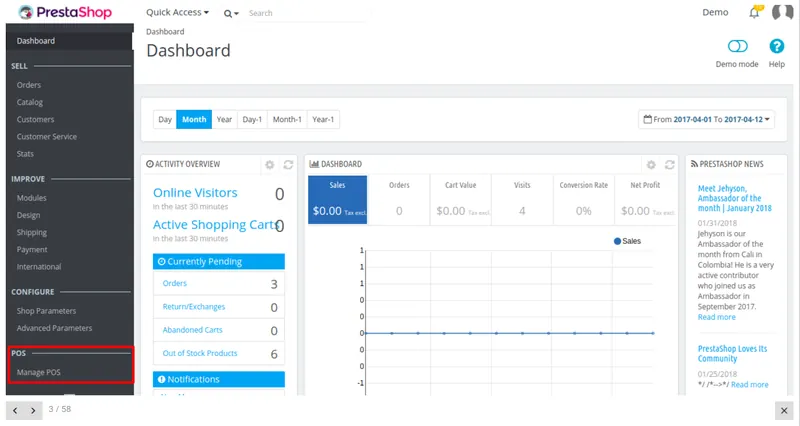Click the Help question mark icon
Viewport: 800px width, 426px height.
click(x=777, y=46)
